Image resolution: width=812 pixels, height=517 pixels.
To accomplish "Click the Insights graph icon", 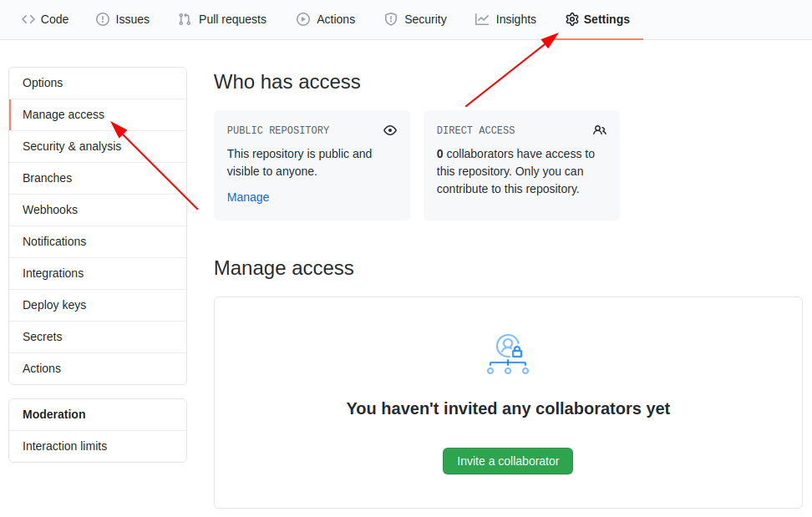I will [482, 19].
